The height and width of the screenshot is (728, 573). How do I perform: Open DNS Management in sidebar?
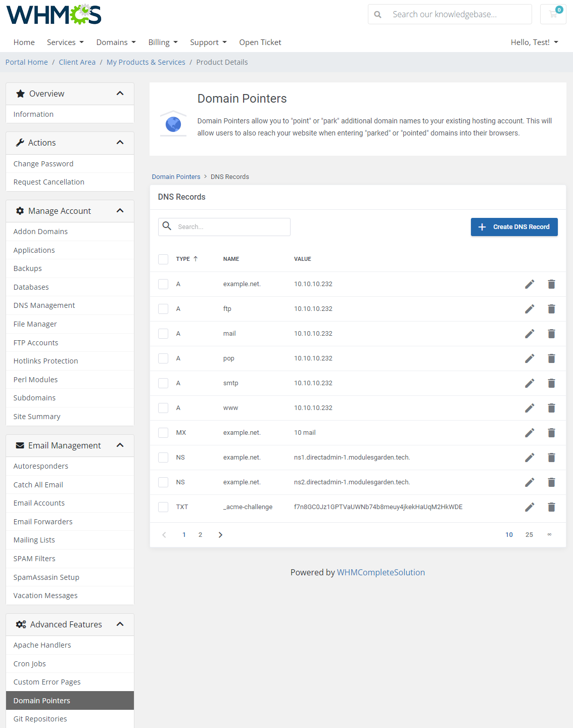tap(70, 305)
